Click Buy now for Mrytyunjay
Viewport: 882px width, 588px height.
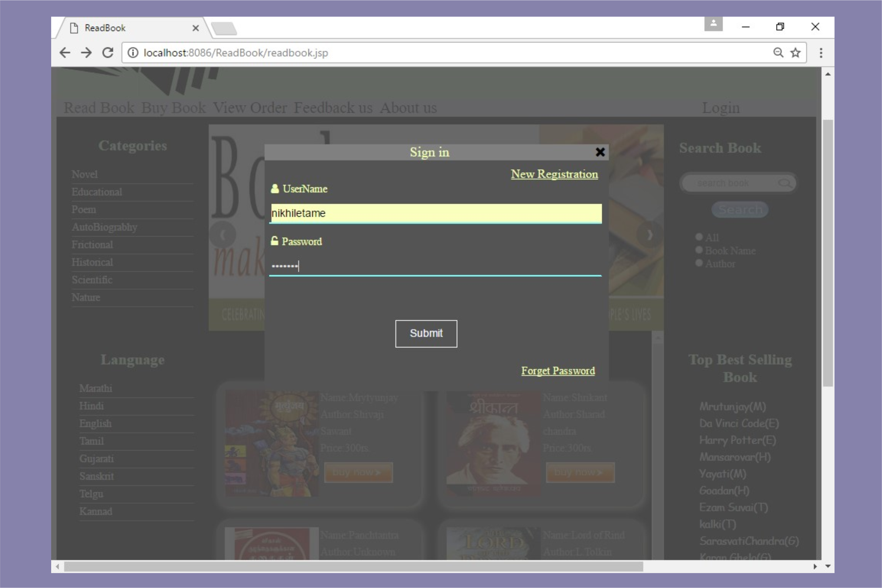click(x=358, y=473)
